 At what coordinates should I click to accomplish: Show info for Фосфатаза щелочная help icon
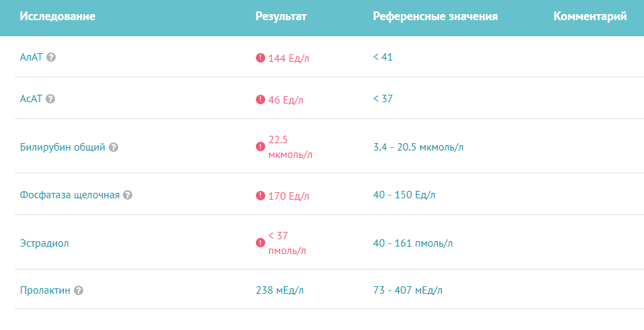(x=128, y=195)
